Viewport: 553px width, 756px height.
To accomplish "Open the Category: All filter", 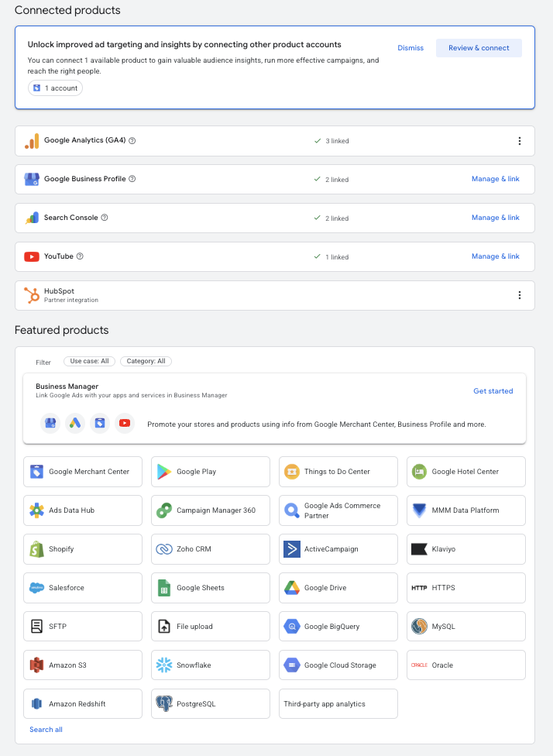I will pyautogui.click(x=146, y=361).
